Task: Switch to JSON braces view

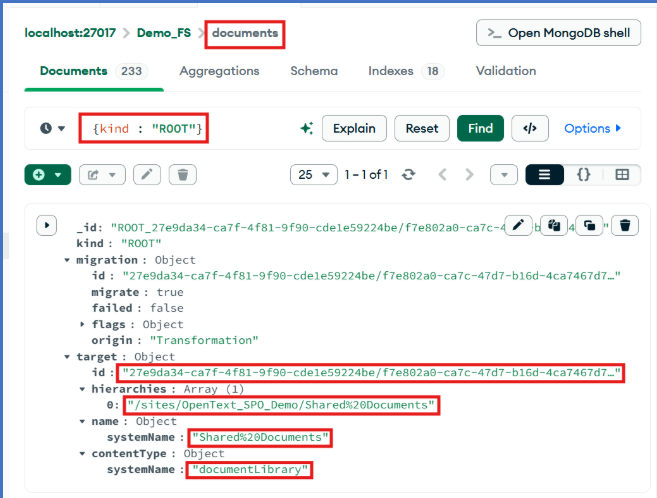Action: (x=583, y=175)
